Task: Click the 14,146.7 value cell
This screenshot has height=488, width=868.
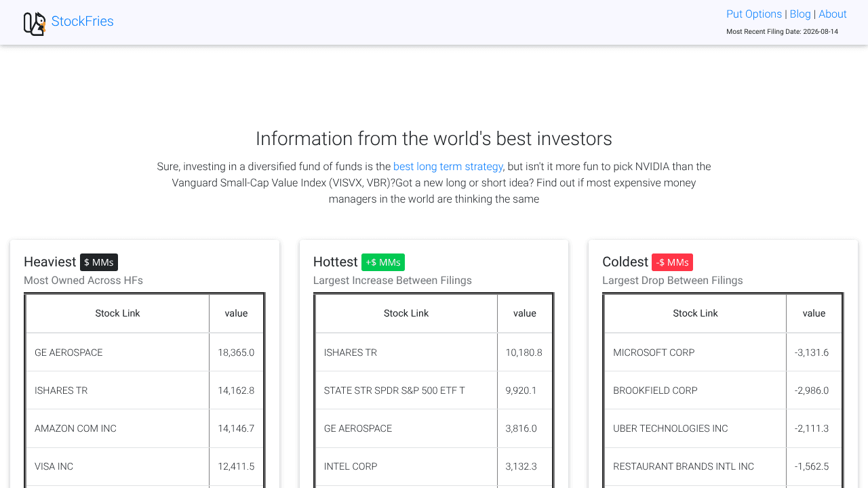Action: (236, 428)
